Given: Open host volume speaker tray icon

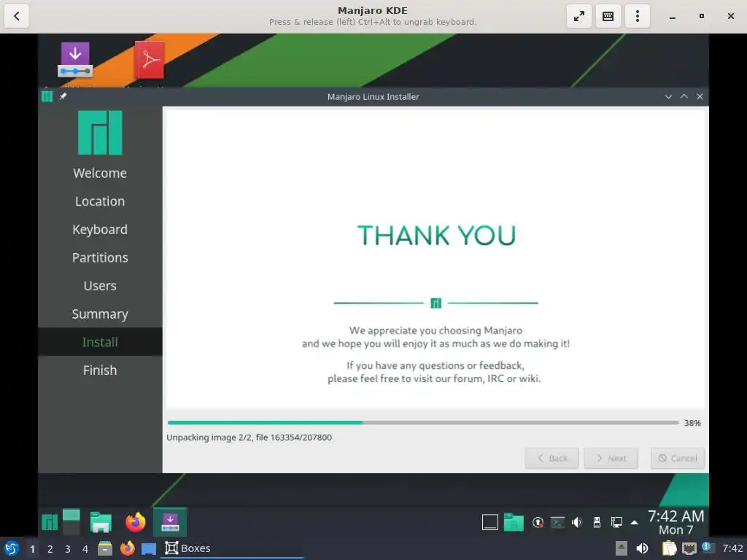Looking at the screenshot, I should 642,548.
